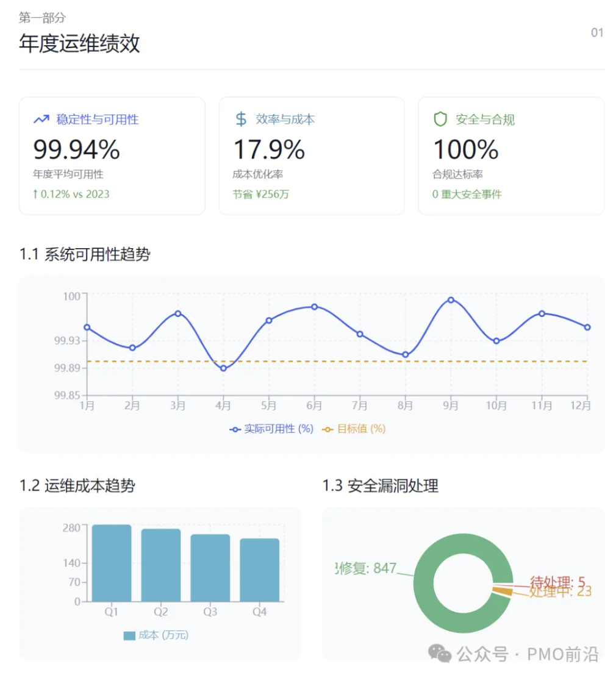Click the 99.94% availability card value

pos(76,150)
